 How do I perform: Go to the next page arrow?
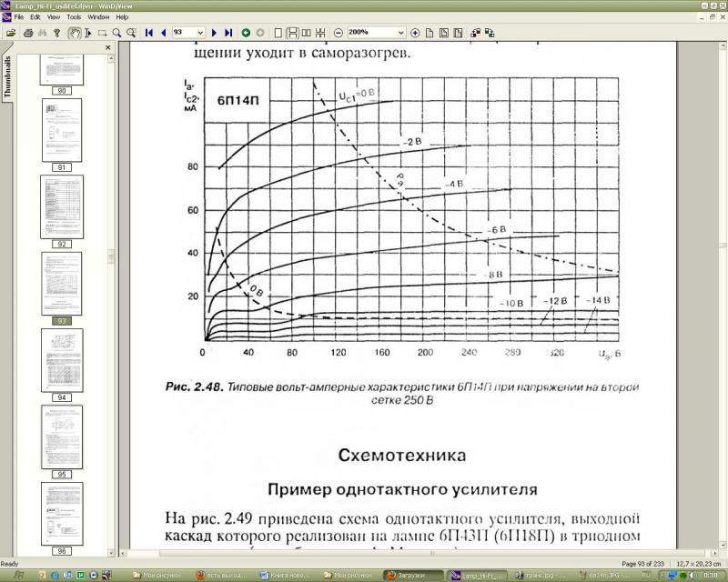pos(215,33)
